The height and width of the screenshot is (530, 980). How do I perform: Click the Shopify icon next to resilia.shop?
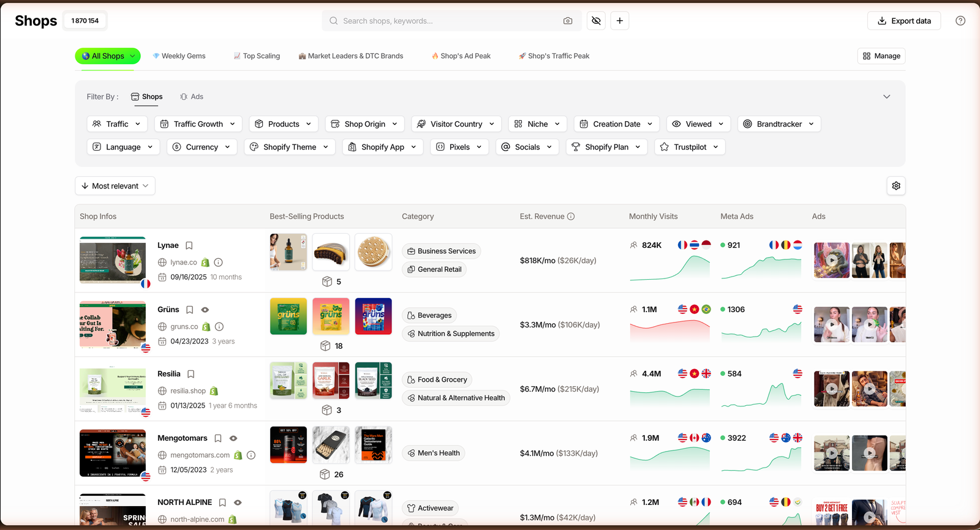pyautogui.click(x=214, y=391)
